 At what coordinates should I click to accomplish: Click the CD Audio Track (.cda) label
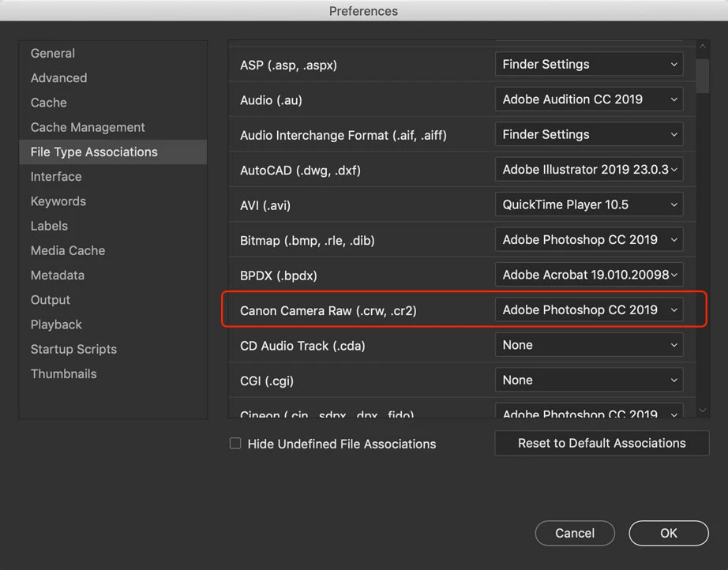click(302, 346)
